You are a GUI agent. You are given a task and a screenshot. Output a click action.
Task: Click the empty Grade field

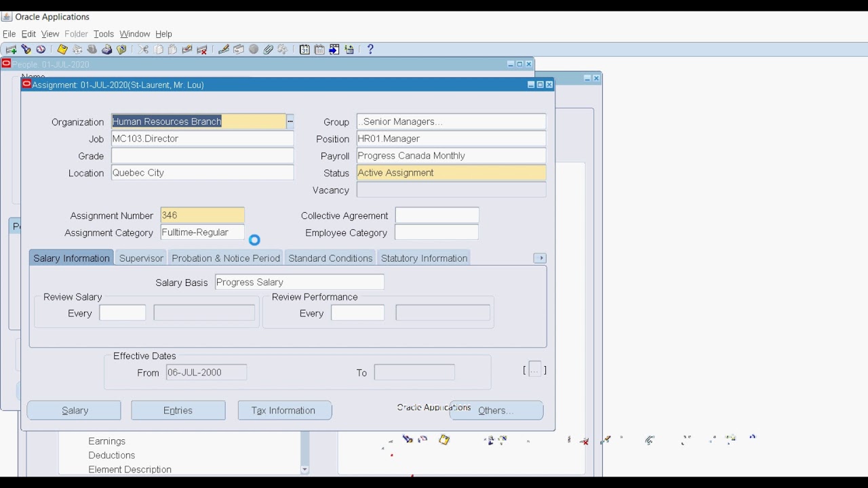(202, 156)
